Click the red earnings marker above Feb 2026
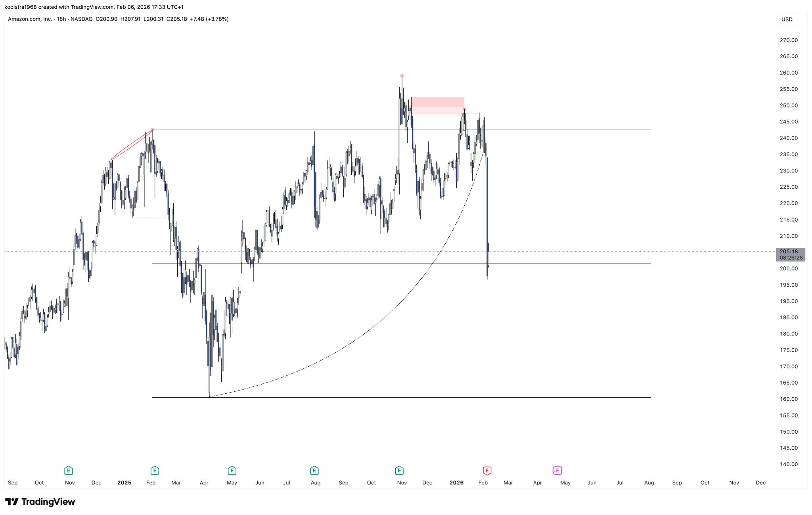 tap(487, 471)
